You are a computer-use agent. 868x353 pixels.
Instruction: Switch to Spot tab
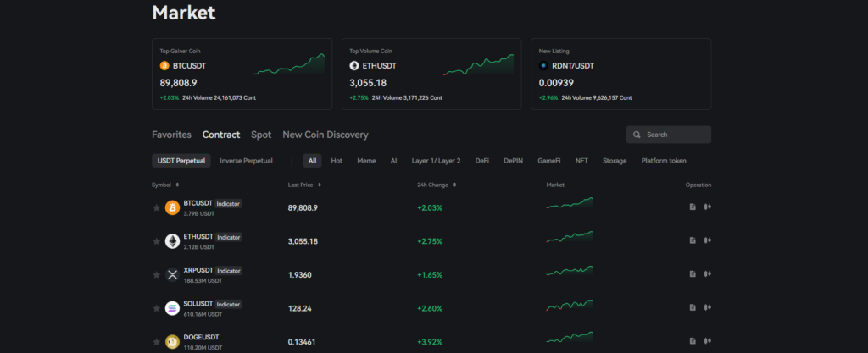coord(261,135)
